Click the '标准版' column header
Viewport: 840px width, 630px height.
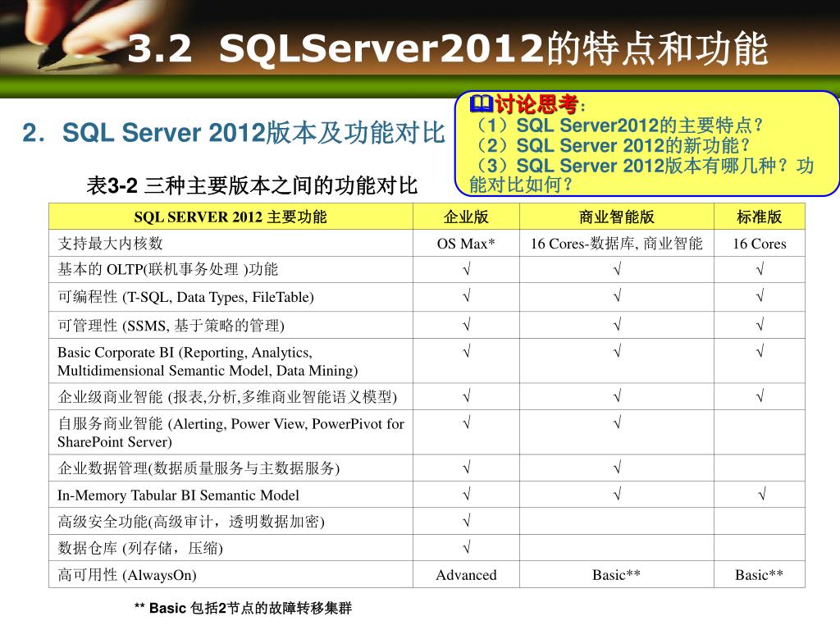point(759,217)
